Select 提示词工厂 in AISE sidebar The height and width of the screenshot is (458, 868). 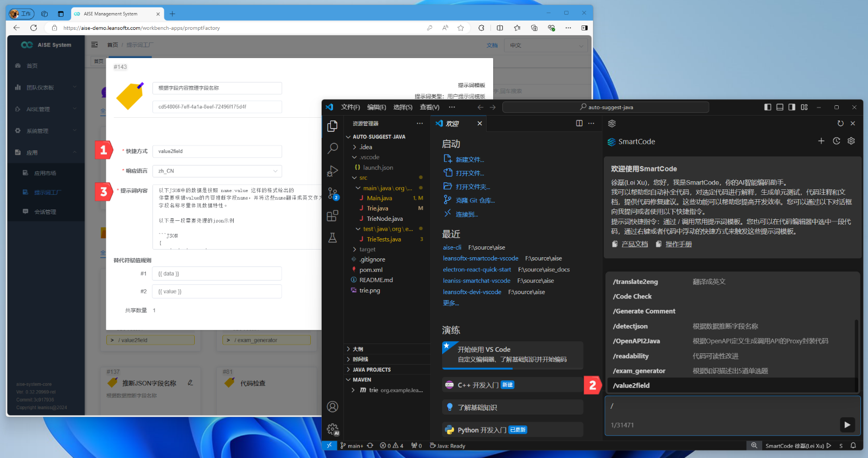[48, 193]
